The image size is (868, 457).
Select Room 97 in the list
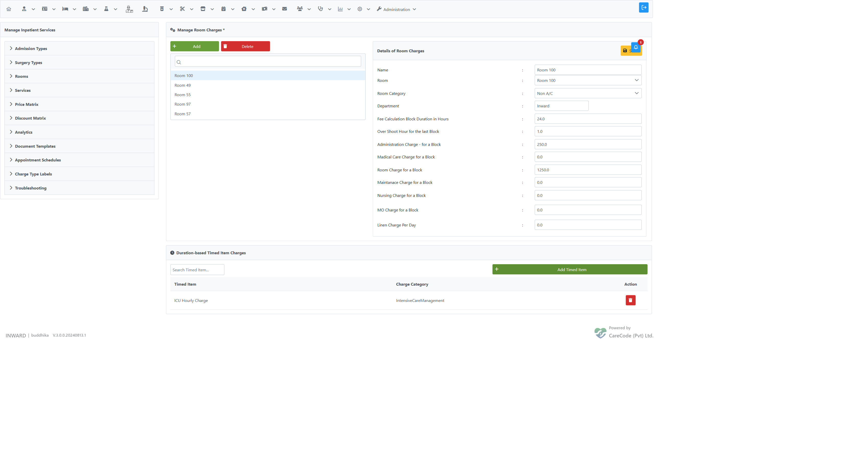point(268,104)
